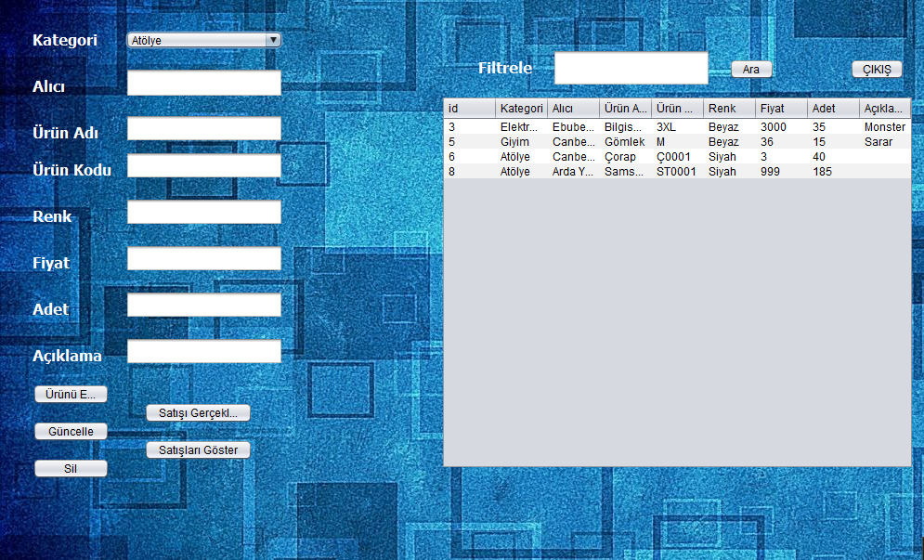Focus the Ürün Adı text field
The width and height of the screenshot is (924, 560).
(203, 129)
